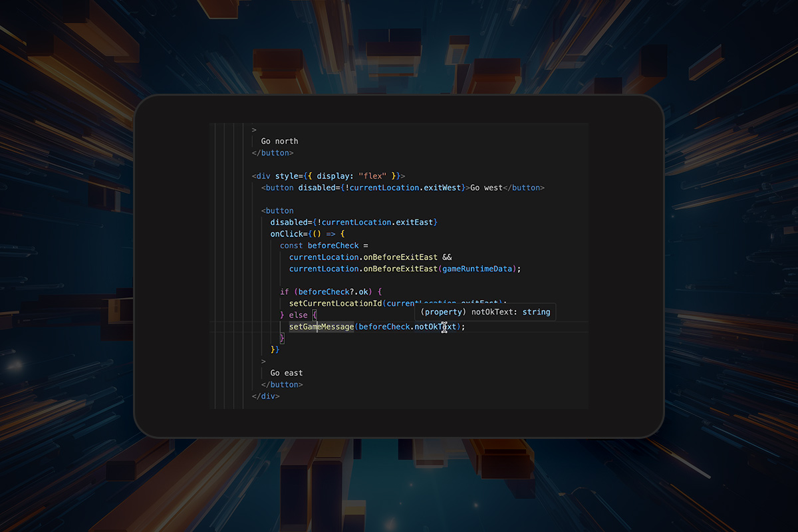
Task: Click the 'ok' property in the if condition
Action: [x=364, y=292]
